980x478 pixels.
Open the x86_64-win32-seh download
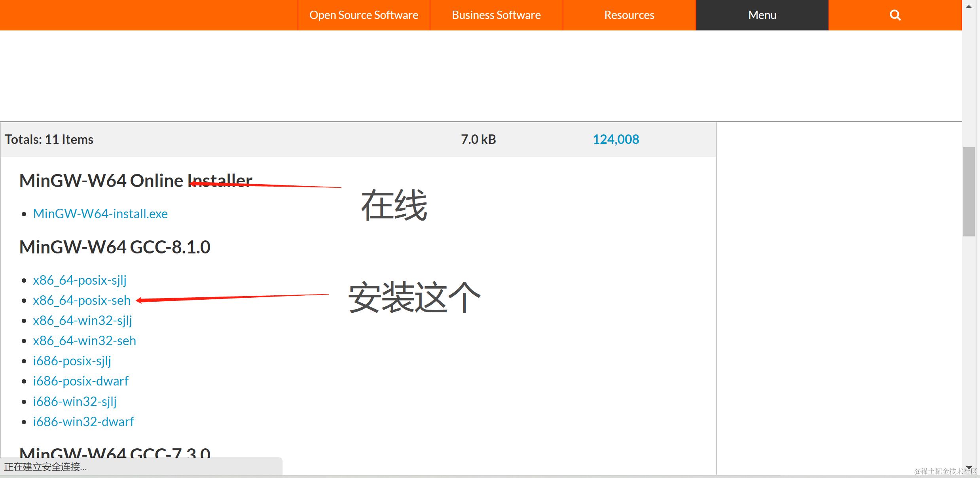(84, 340)
